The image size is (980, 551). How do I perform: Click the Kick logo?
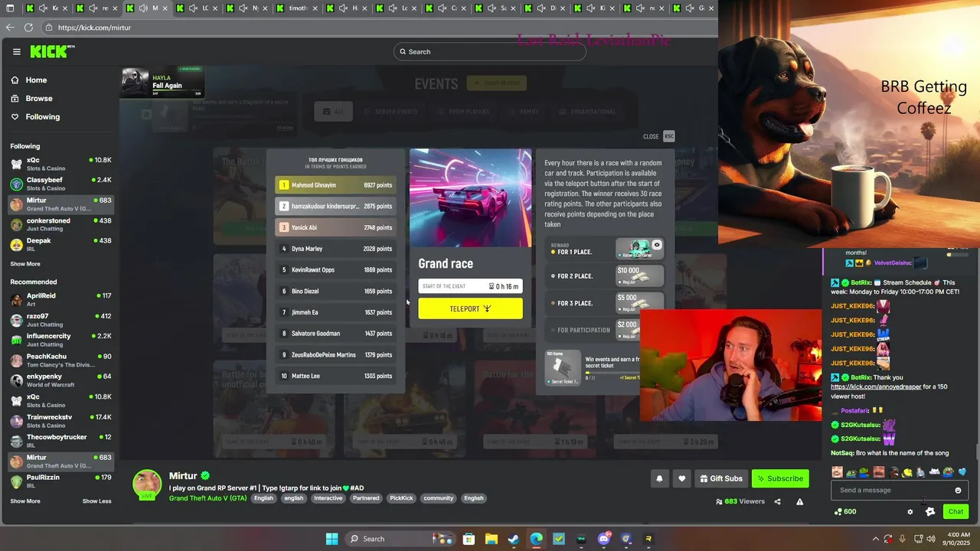(x=52, y=51)
